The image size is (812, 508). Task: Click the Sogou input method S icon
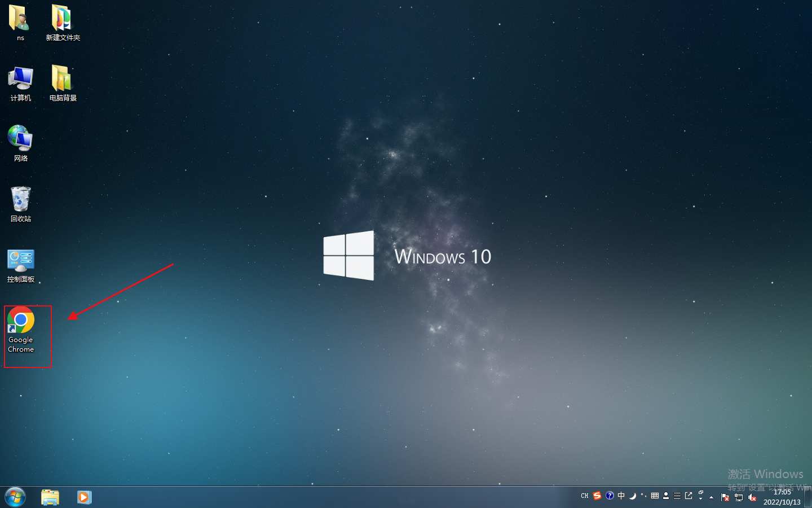click(x=597, y=496)
